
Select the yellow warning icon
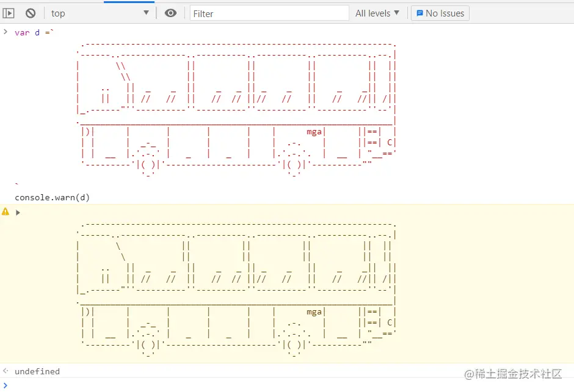pyautogui.click(x=5, y=211)
